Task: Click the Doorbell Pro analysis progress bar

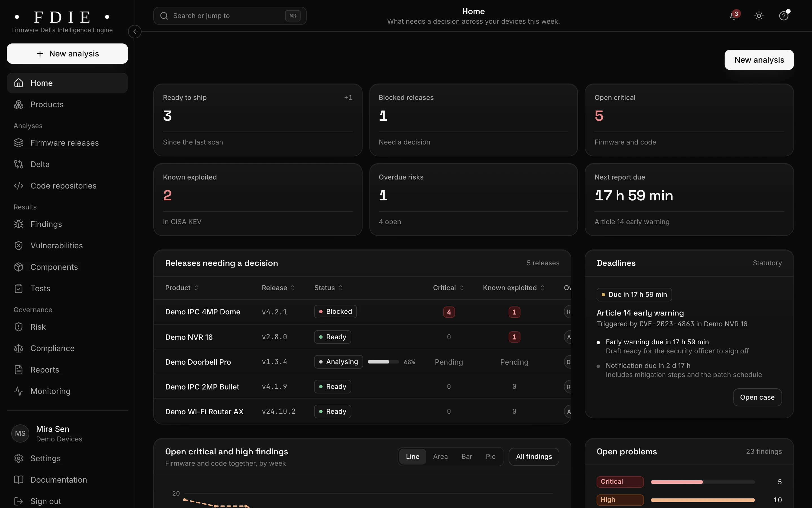Action: [383, 362]
